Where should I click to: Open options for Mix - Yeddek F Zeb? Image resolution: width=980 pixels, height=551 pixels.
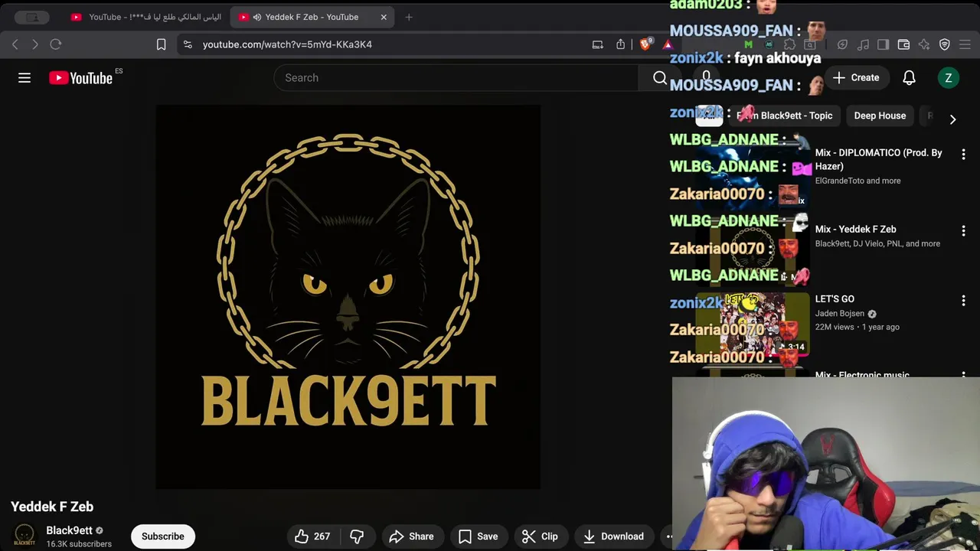tap(963, 230)
